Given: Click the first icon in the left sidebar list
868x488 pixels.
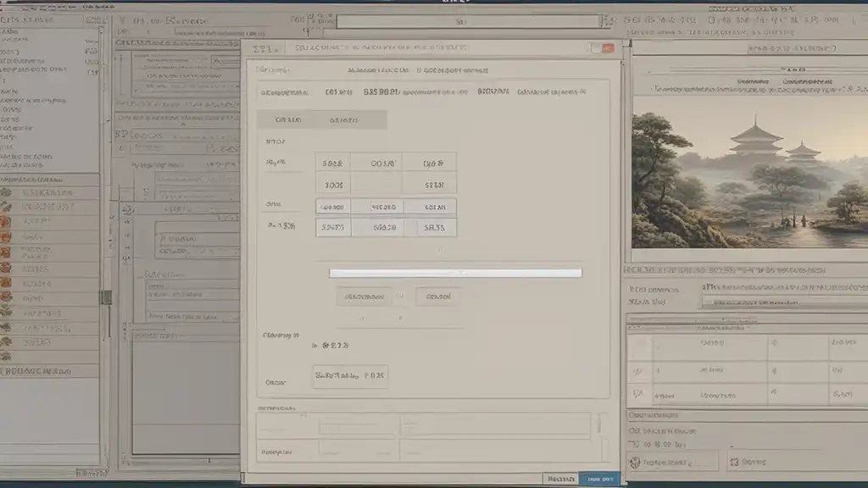Looking at the screenshot, I should click(6, 193).
